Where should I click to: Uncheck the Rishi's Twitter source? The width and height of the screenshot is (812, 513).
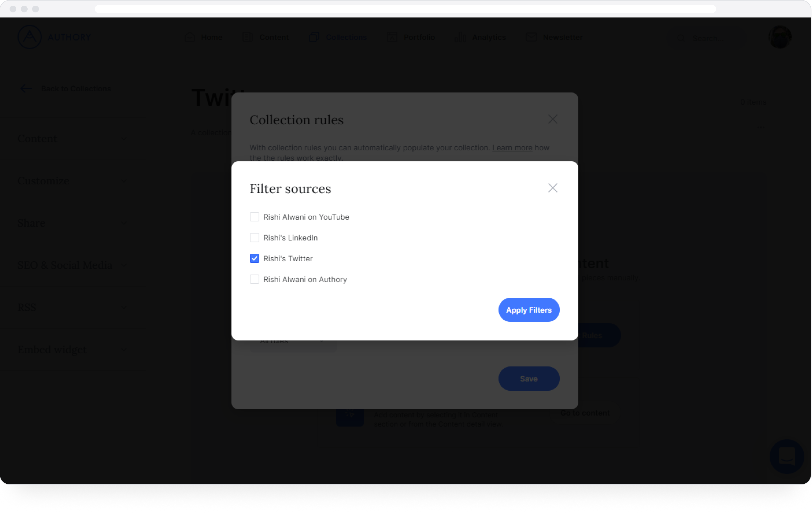pyautogui.click(x=255, y=258)
